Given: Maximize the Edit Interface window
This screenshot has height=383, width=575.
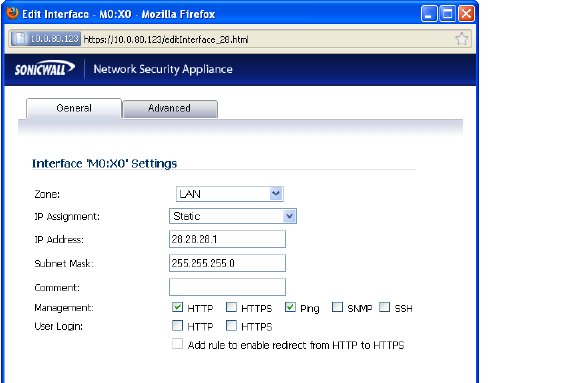Looking at the screenshot, I should [x=447, y=14].
